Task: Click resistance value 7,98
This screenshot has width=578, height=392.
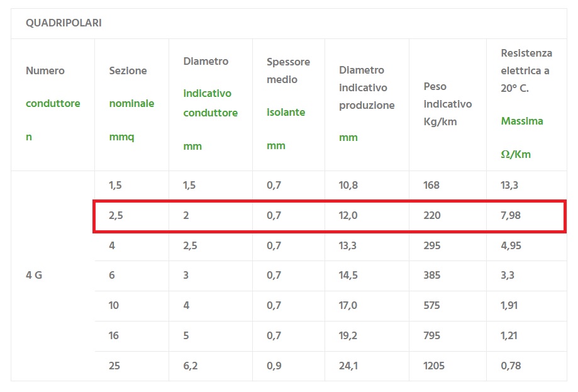Action: point(511,215)
